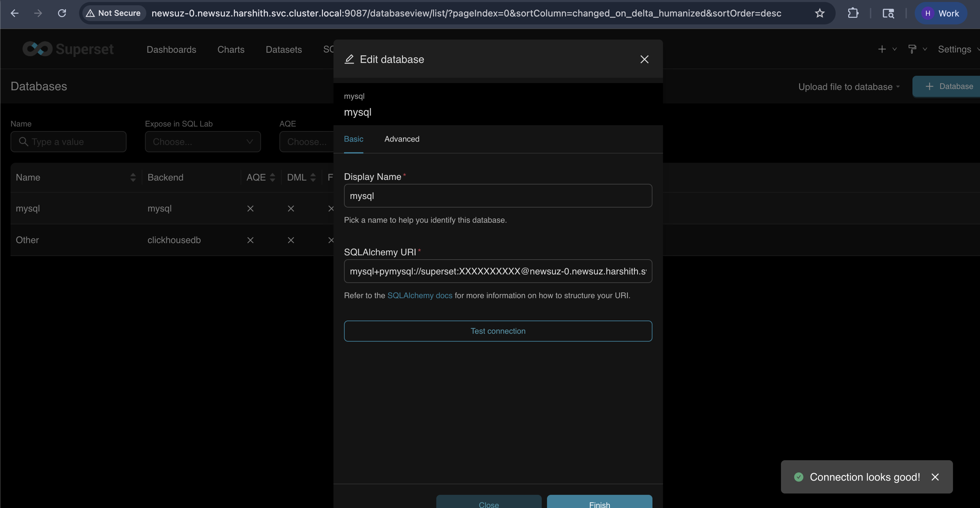
Task: Reload the page with the refresh icon
Action: click(62, 13)
